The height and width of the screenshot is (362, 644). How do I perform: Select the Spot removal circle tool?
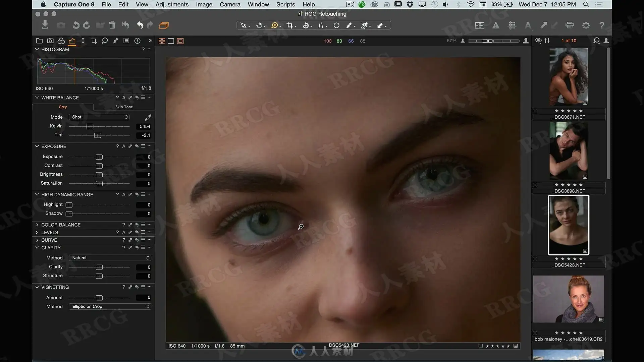(336, 25)
